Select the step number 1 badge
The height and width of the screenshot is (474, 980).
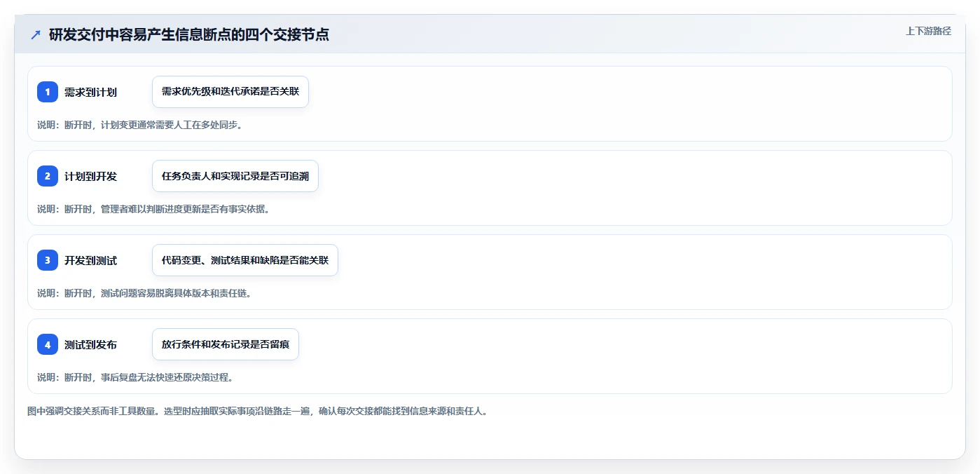(48, 92)
